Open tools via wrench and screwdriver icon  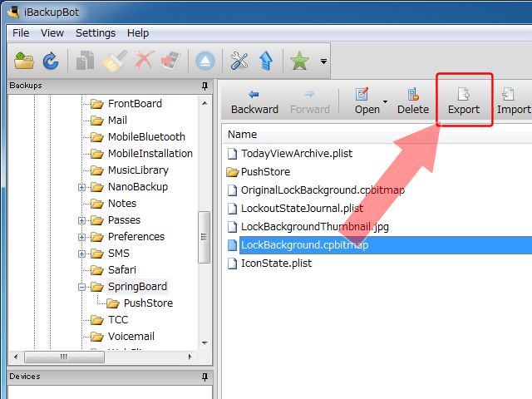[239, 61]
